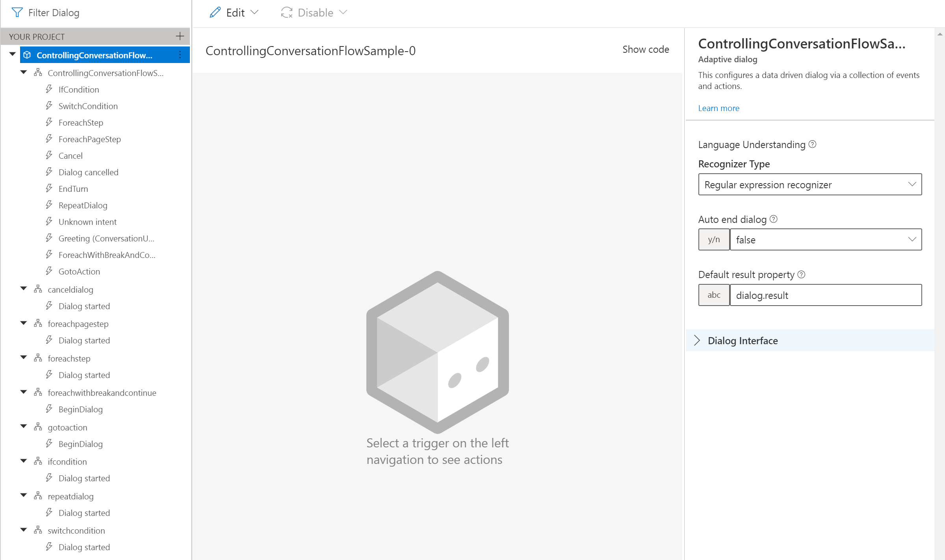The width and height of the screenshot is (945, 560).
Task: Collapse the canceldialog tree node
Action: pos(23,288)
